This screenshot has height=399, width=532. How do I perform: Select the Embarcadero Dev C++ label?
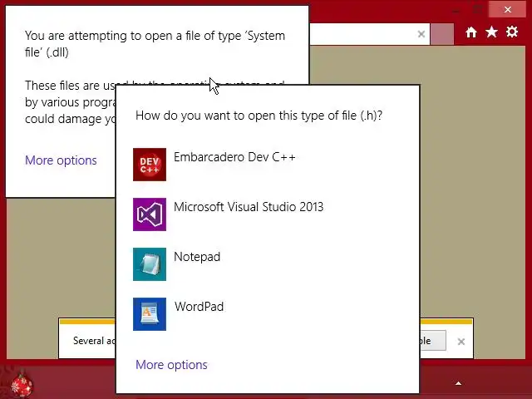click(x=234, y=157)
